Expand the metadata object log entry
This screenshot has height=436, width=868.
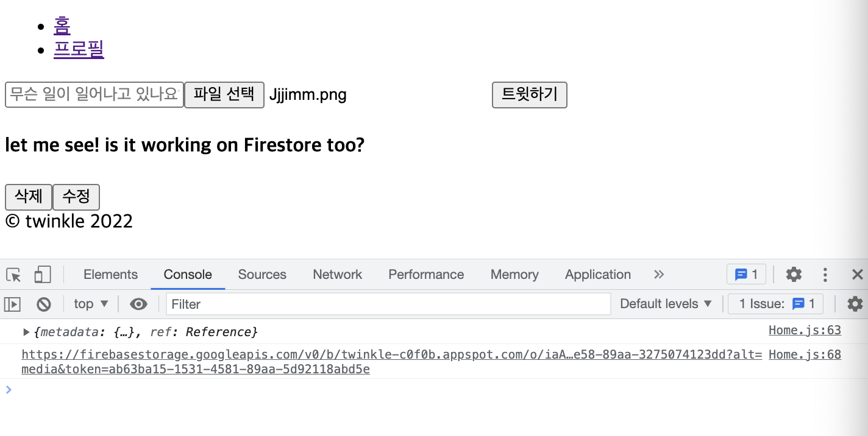[x=26, y=332]
